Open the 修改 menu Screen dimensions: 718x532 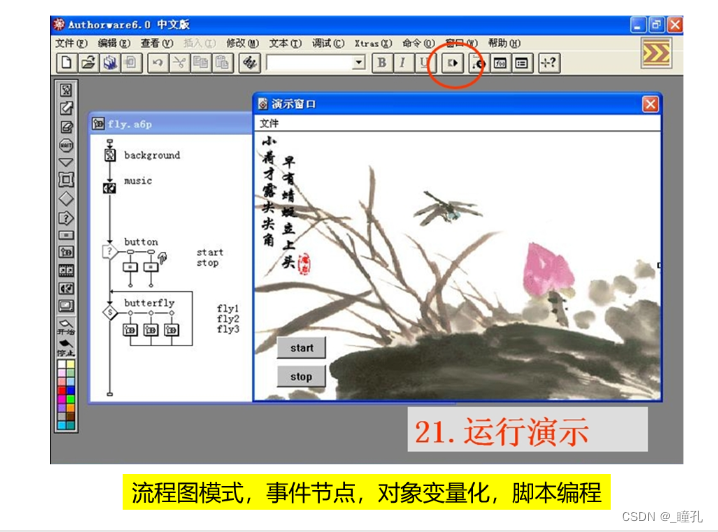pyautogui.click(x=242, y=43)
